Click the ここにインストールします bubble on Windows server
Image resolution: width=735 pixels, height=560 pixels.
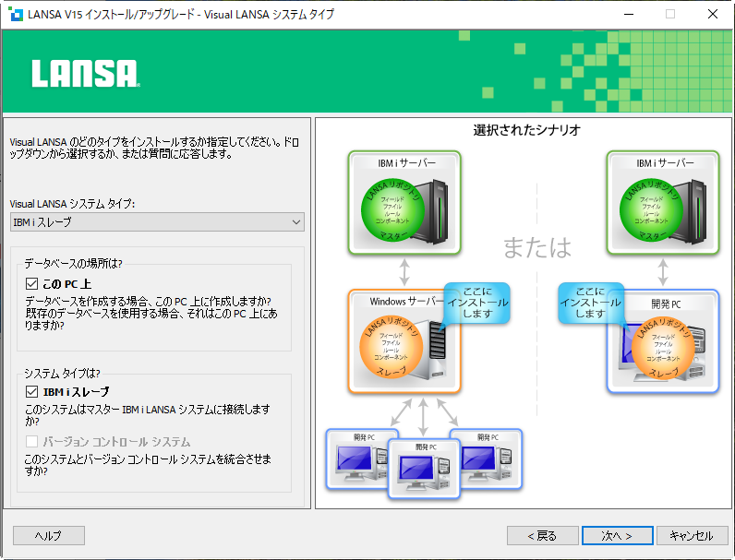click(477, 303)
